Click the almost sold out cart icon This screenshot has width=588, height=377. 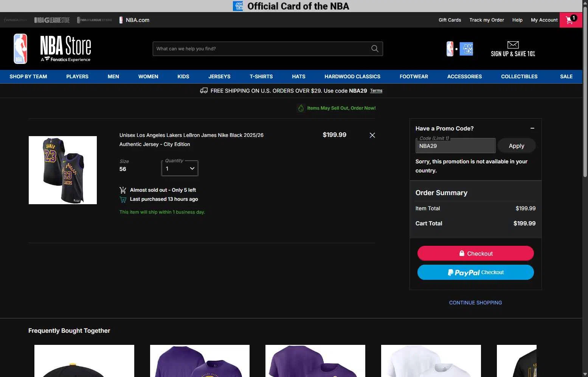123,190
